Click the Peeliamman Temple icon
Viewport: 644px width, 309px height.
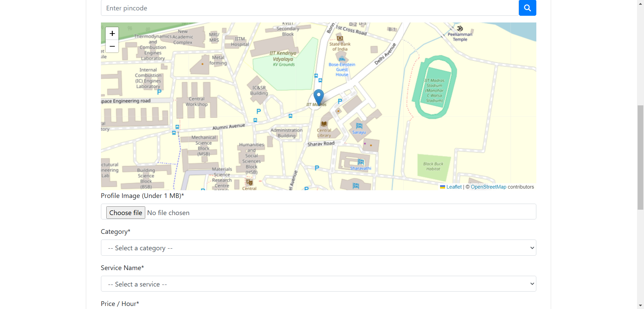pyautogui.click(x=460, y=28)
